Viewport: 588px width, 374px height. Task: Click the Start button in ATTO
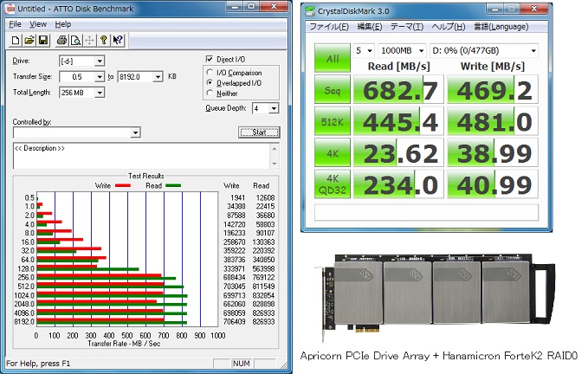coord(259,132)
